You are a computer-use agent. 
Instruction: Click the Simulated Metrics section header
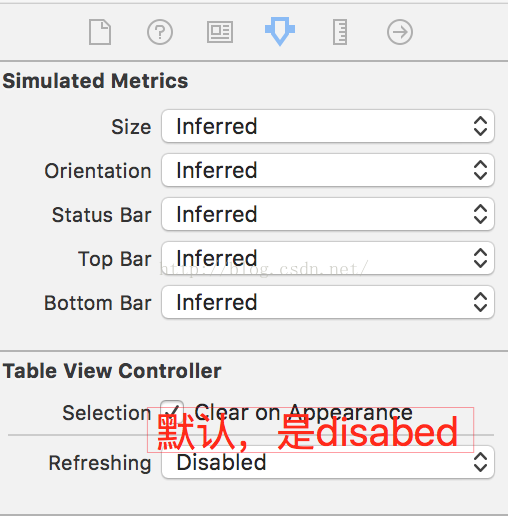coord(95,81)
